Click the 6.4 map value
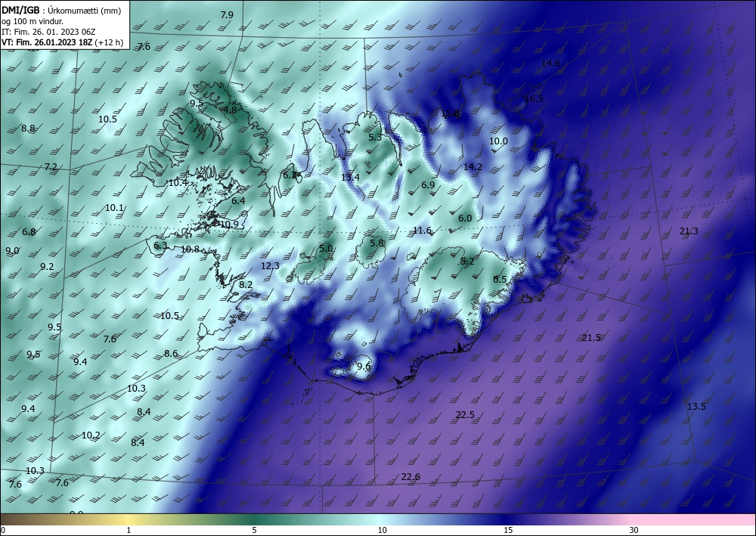The height and width of the screenshot is (536, 756). [x=238, y=201]
